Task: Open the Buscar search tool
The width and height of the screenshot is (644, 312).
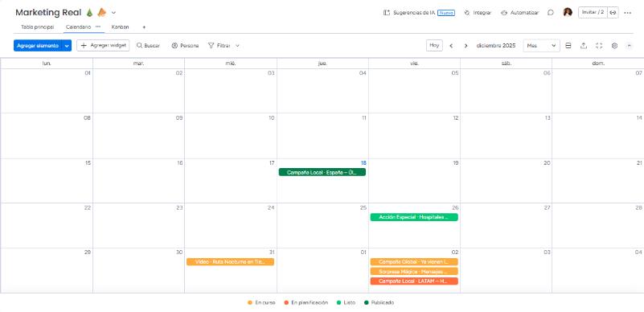Action: point(148,46)
